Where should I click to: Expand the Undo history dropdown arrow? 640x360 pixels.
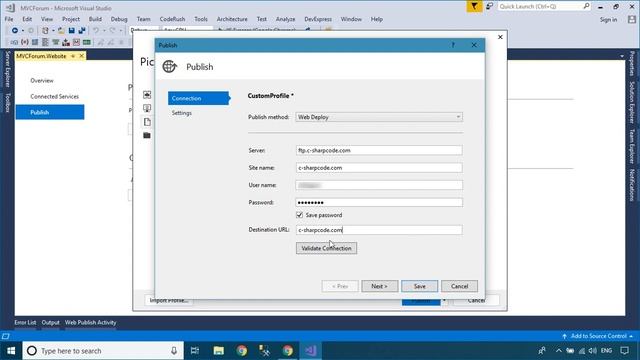pyautogui.click(x=104, y=31)
